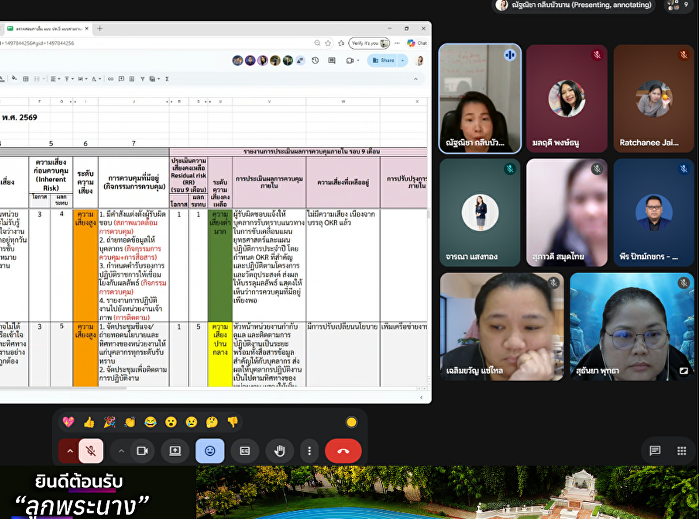Unmute the microphone in Meet
This screenshot has width=699, height=519.
[x=91, y=451]
